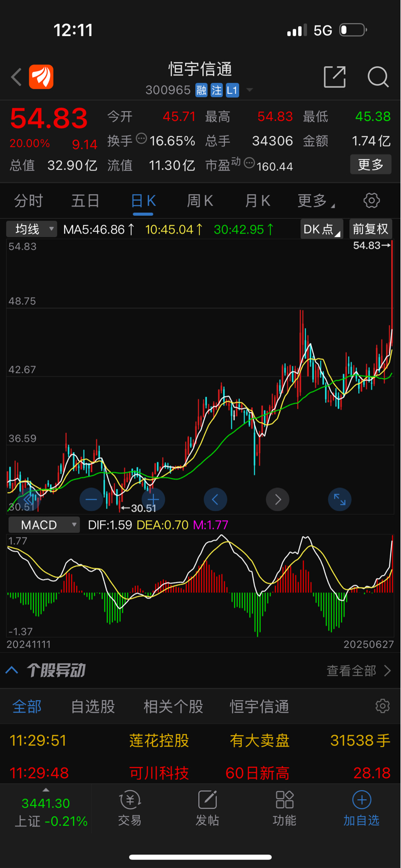Open 可川科技 60日新高 alert row
This screenshot has width=401, height=868.
coord(200,773)
